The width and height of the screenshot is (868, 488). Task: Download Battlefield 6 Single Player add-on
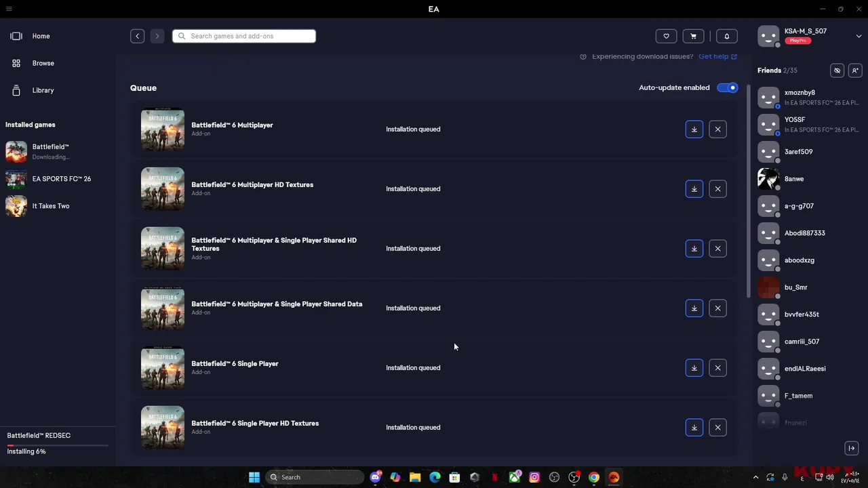(x=694, y=368)
